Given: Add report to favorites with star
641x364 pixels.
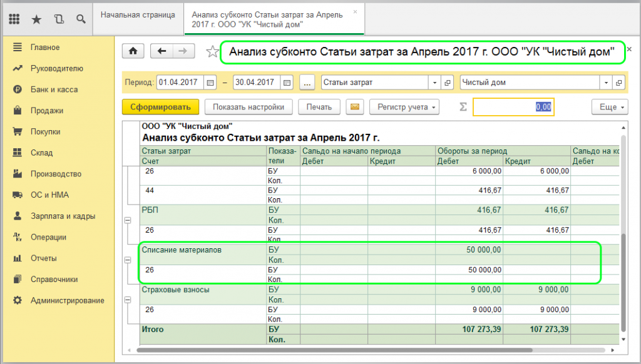Looking at the screenshot, I should 212,51.
